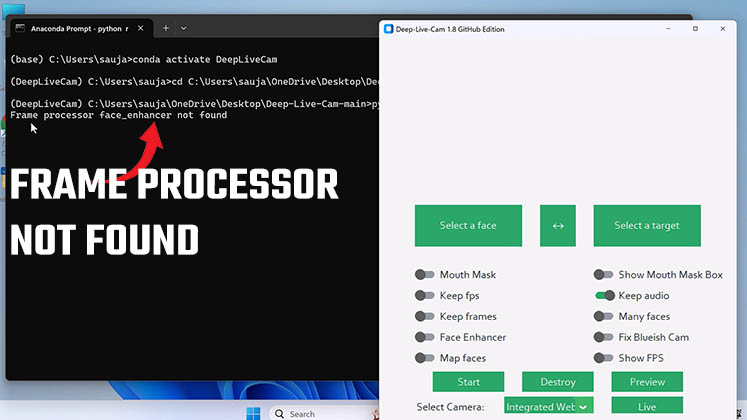The height and width of the screenshot is (420, 747).
Task: Click the Start button
Action: (x=468, y=382)
